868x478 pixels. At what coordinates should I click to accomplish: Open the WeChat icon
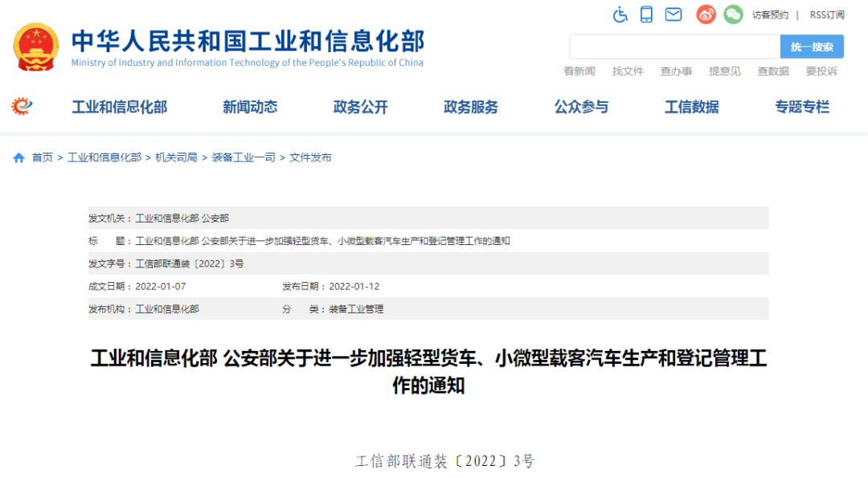pos(733,14)
